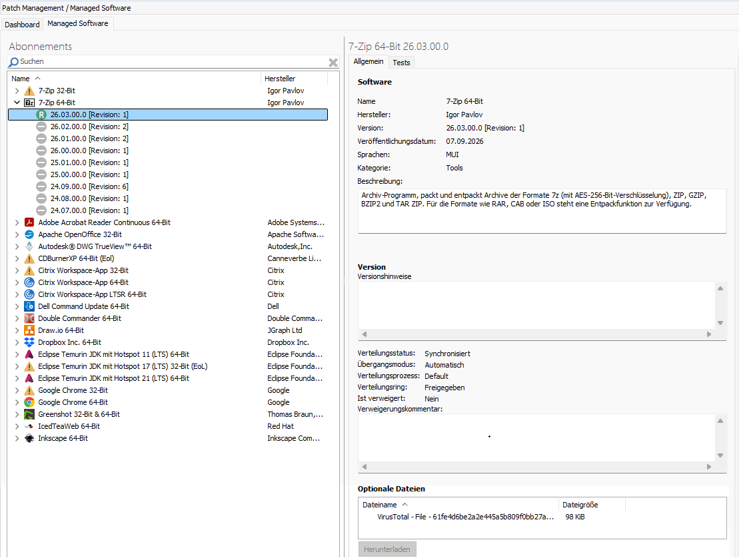
Task: Click Verweigerungskommentar scroll down arrow
Action: pos(720,455)
